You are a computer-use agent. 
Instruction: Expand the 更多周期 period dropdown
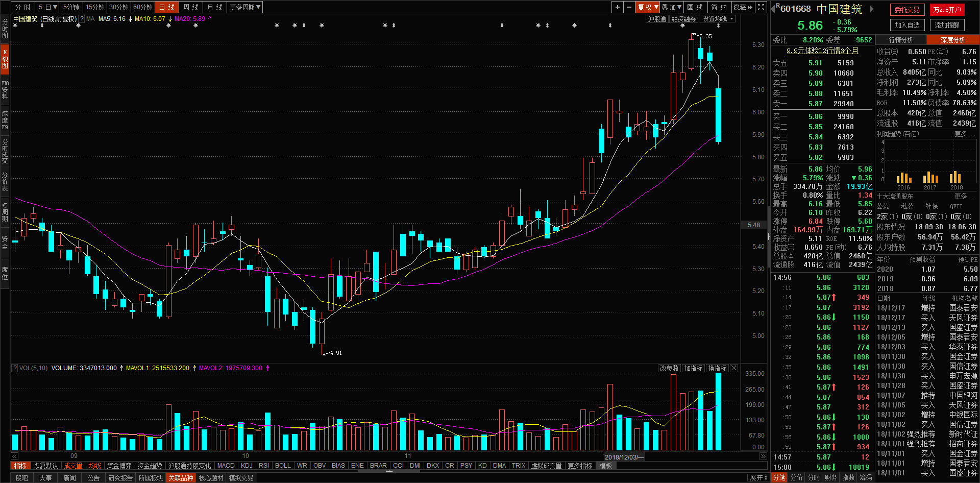(245, 7)
